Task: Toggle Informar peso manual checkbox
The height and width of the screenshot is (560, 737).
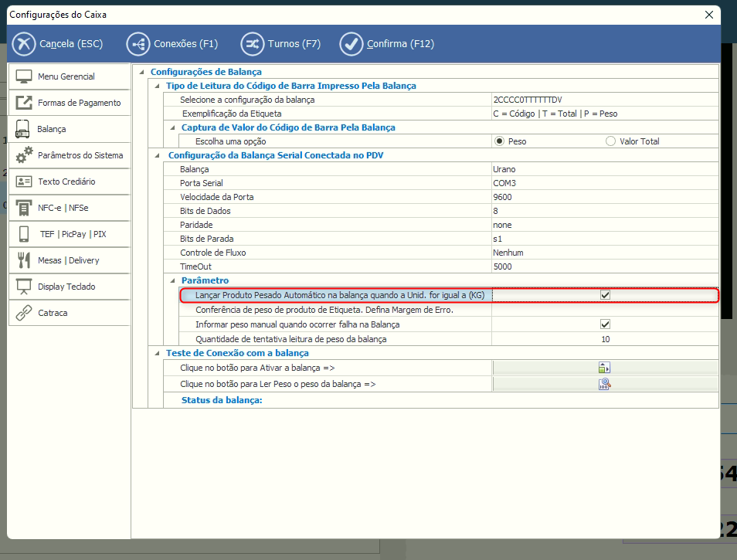Action: pos(606,324)
